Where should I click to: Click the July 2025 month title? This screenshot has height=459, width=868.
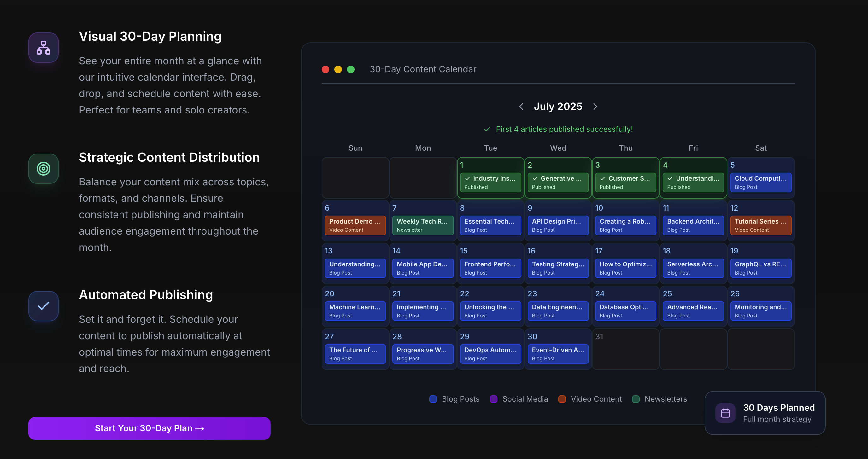point(558,107)
